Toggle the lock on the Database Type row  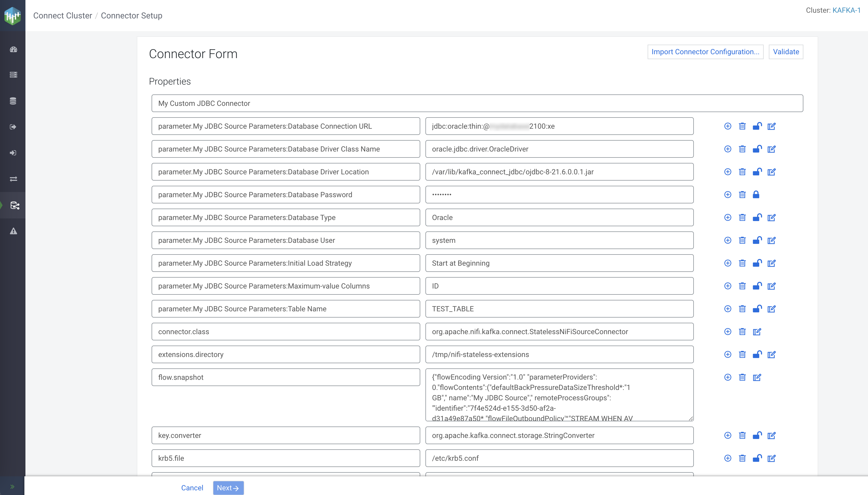pos(757,217)
